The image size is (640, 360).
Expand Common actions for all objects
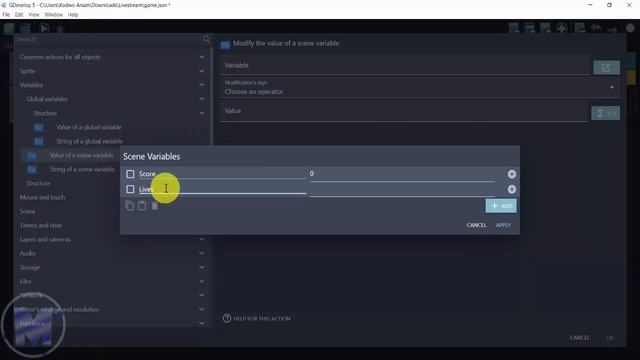(x=202, y=57)
